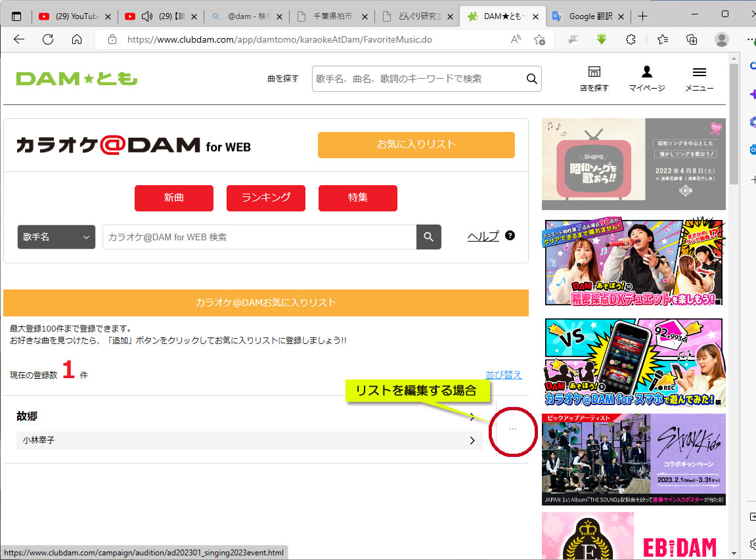Click the カラオケ@DAM for WEB logo
756x560 pixels.
[133, 145]
